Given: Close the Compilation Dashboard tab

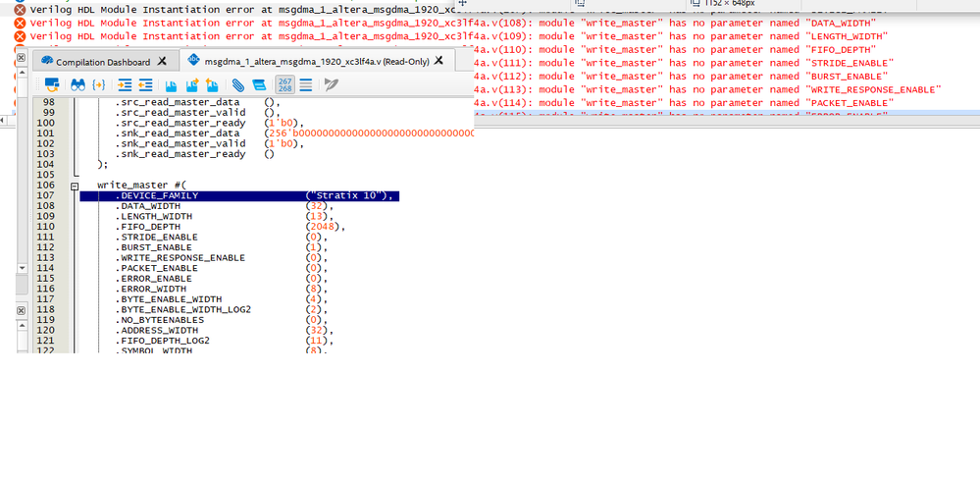Looking at the screenshot, I should coord(162,61).
